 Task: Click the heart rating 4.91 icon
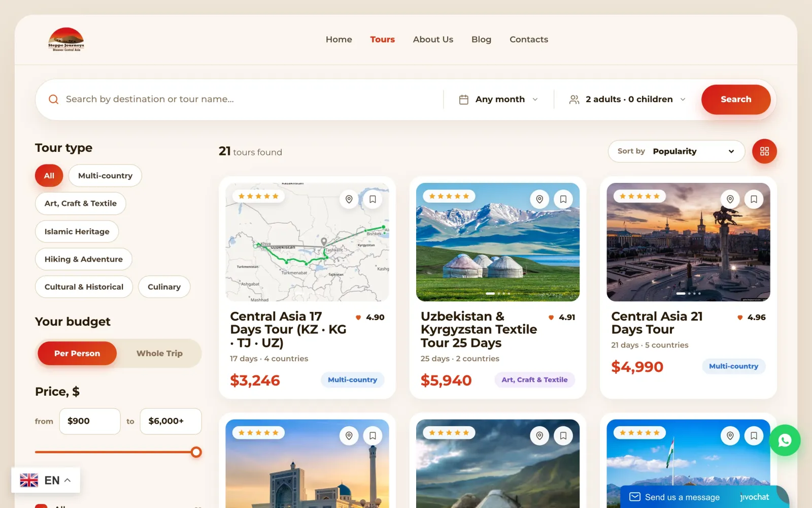[x=551, y=317]
